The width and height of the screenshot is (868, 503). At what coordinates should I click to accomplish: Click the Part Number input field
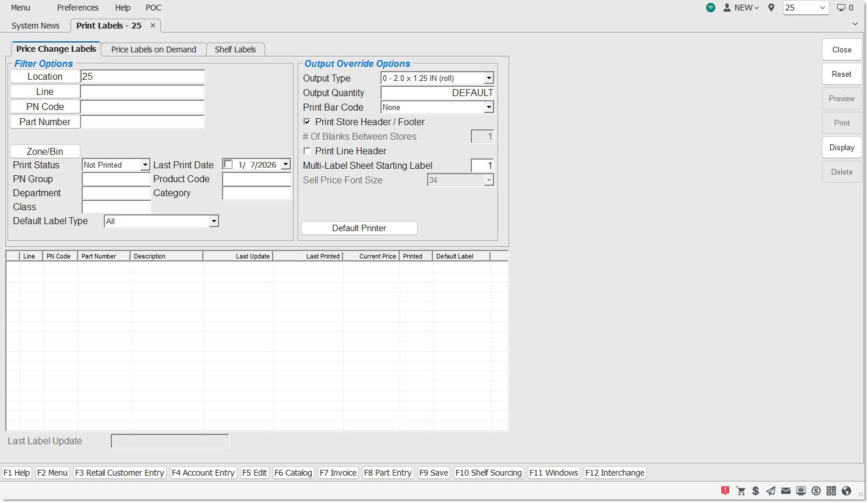142,122
